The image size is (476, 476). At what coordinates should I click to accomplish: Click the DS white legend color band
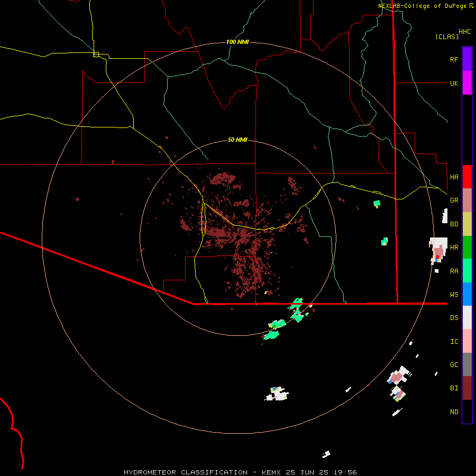(x=467, y=317)
